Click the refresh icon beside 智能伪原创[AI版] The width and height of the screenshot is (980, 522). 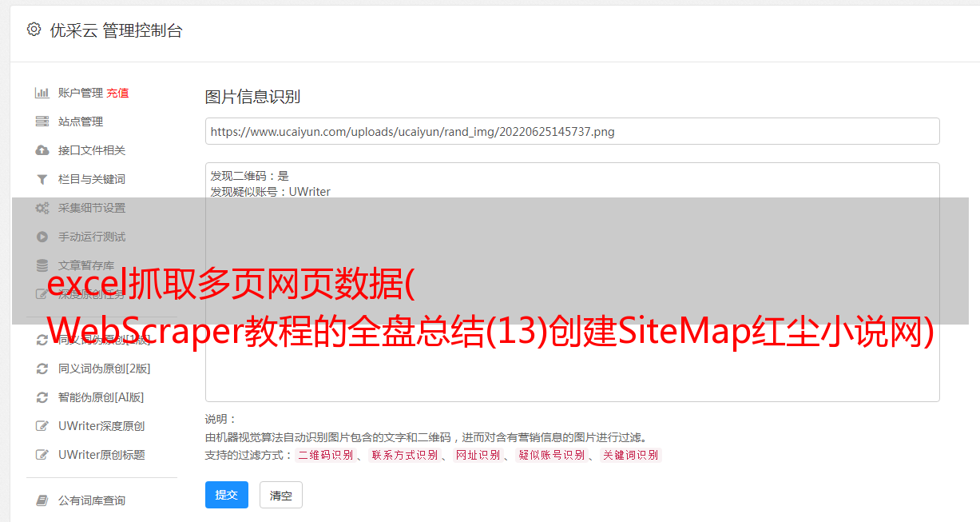pyautogui.click(x=42, y=397)
